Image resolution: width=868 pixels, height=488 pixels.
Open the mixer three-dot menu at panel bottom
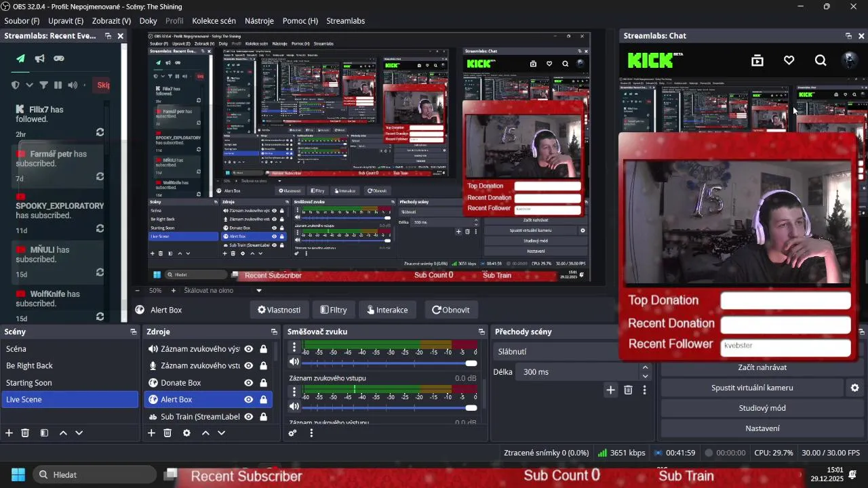coord(311,432)
